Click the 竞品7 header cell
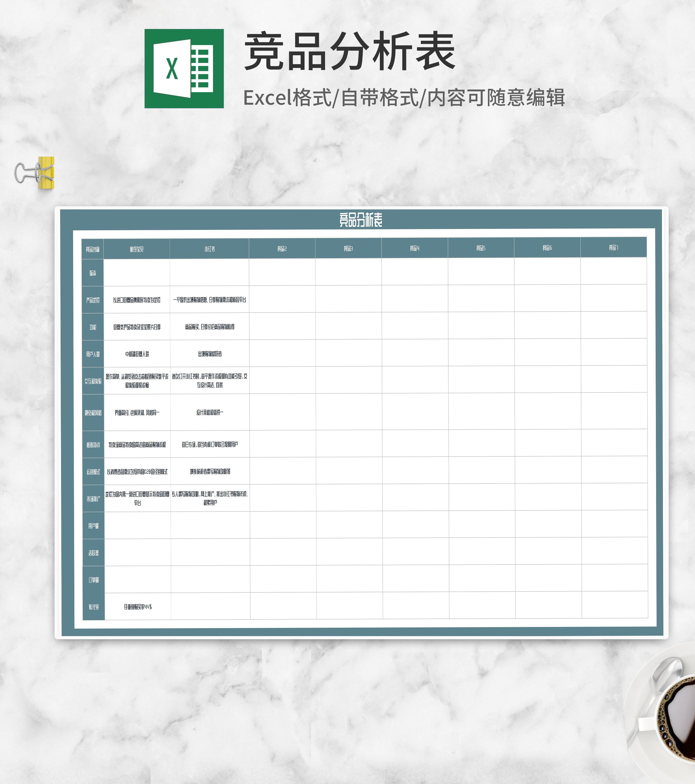The image size is (695, 784). (x=613, y=248)
